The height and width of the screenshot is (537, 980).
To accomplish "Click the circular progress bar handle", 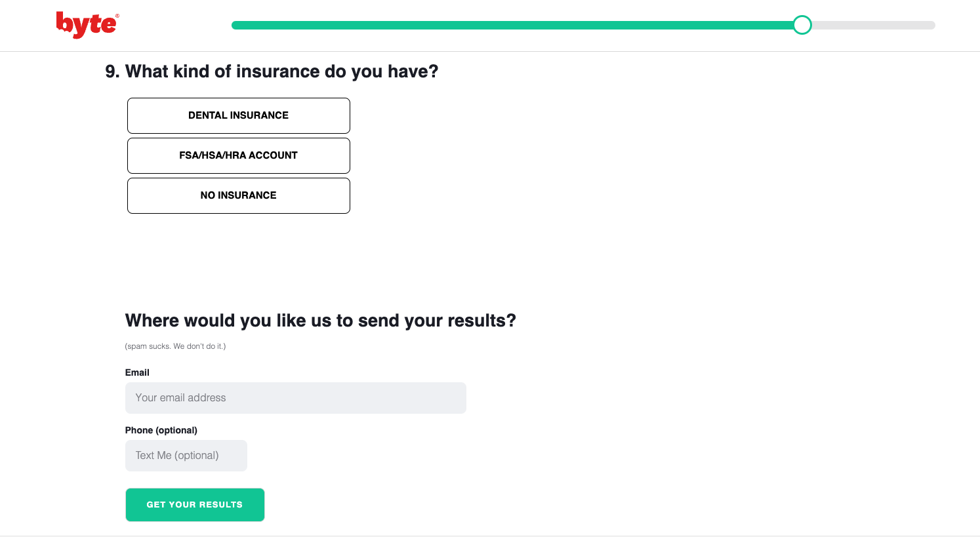I will pos(802,25).
